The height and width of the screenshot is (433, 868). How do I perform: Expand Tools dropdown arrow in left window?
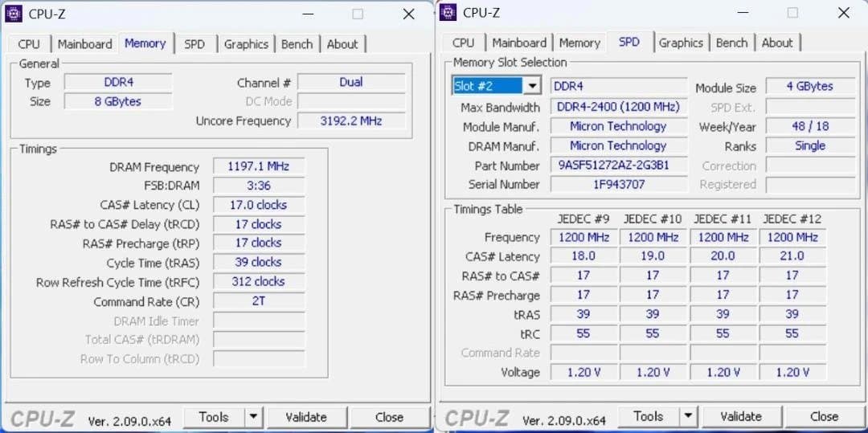[x=253, y=418]
